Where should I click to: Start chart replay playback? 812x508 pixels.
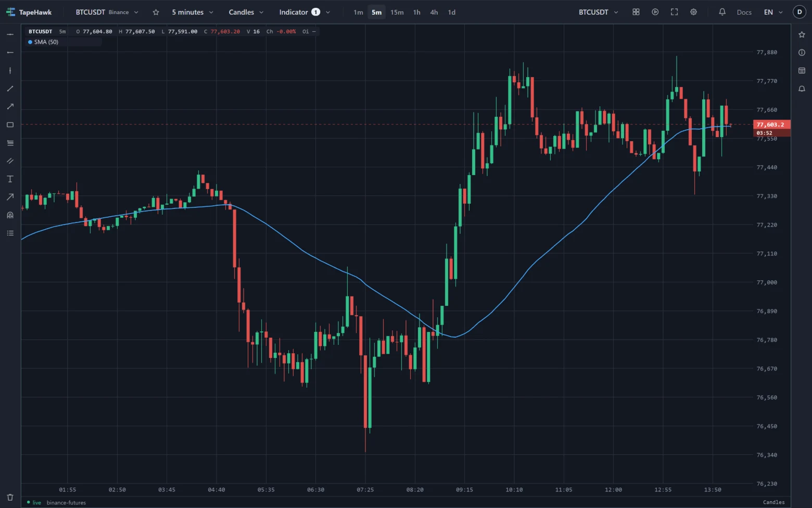point(655,12)
